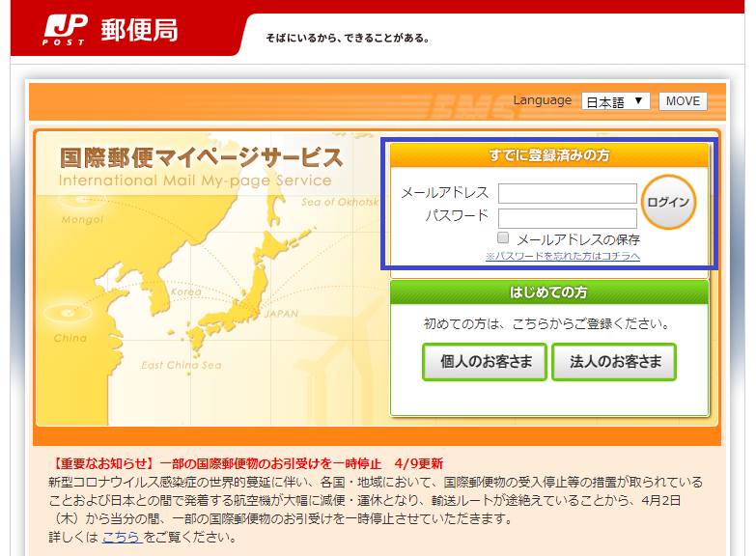This screenshot has width=756, height=556.
Task: Click the 郵便局 header text
Action: click(x=139, y=30)
